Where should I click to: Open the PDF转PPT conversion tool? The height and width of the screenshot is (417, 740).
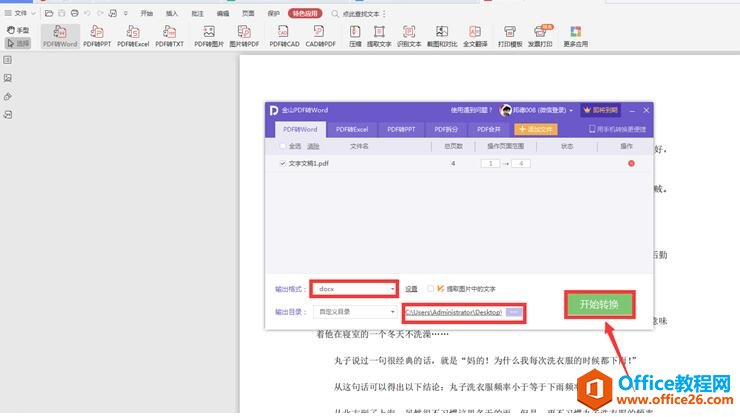click(x=96, y=36)
